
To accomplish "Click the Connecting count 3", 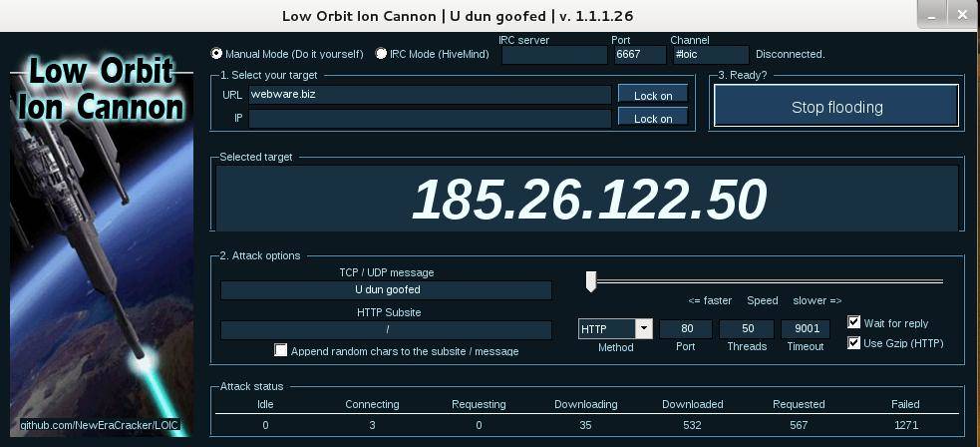I will (x=372, y=425).
